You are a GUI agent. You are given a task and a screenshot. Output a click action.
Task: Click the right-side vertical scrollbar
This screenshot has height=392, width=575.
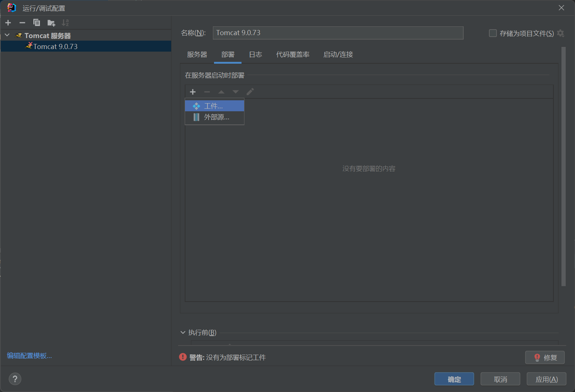pos(564,167)
